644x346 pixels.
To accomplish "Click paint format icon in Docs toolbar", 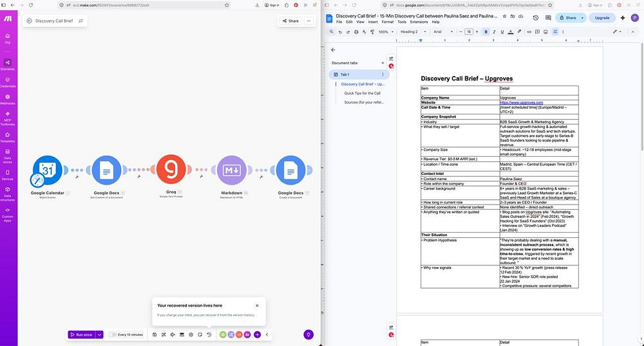I will (x=372, y=32).
